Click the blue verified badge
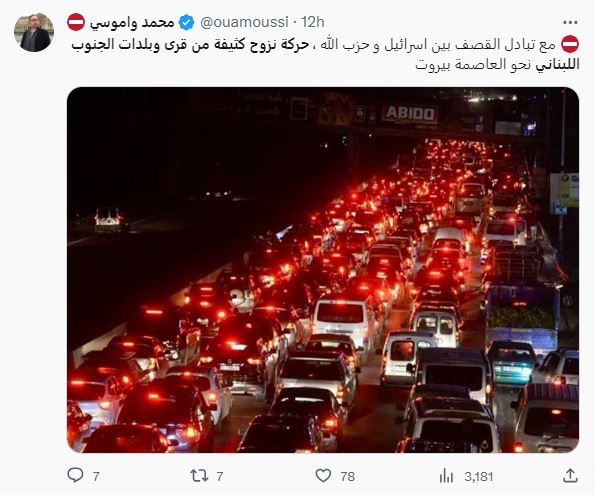Screen dimensions: 595x495 (x=186, y=22)
